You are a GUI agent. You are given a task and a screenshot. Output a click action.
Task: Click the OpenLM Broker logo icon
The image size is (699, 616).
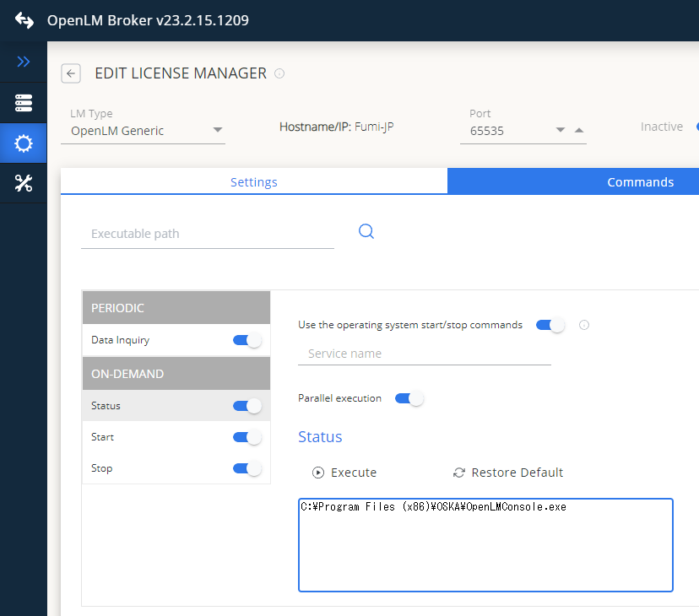point(24,20)
